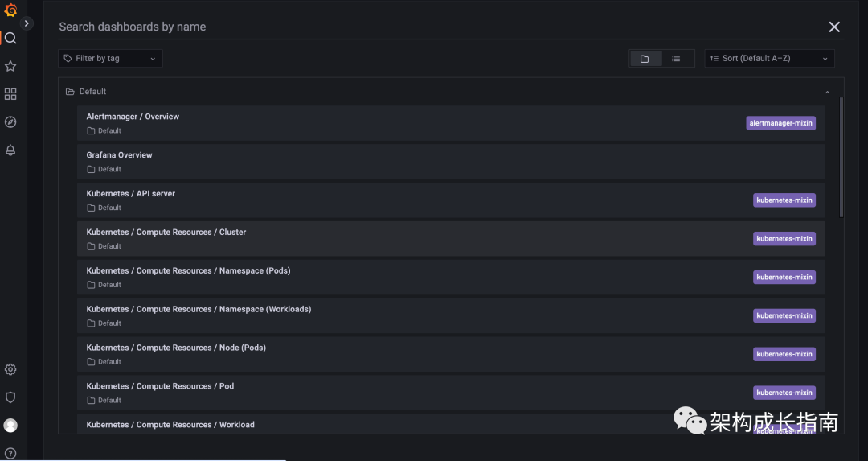Open the Starred dashboards star icon
868x461 pixels.
(x=10, y=66)
